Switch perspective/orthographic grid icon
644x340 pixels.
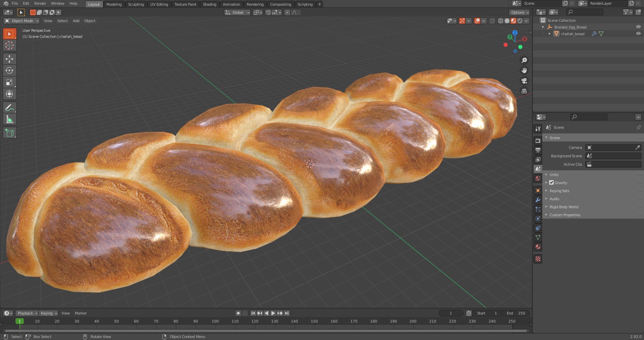pyautogui.click(x=524, y=91)
